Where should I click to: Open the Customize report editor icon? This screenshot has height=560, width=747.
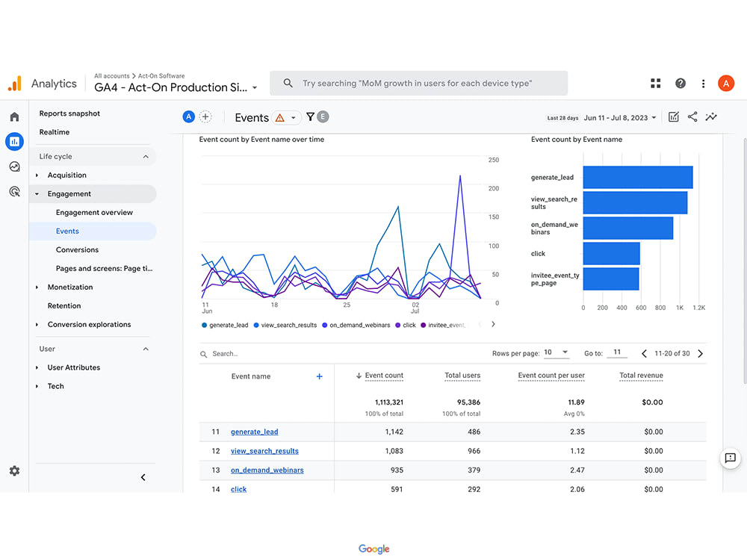[x=674, y=117]
